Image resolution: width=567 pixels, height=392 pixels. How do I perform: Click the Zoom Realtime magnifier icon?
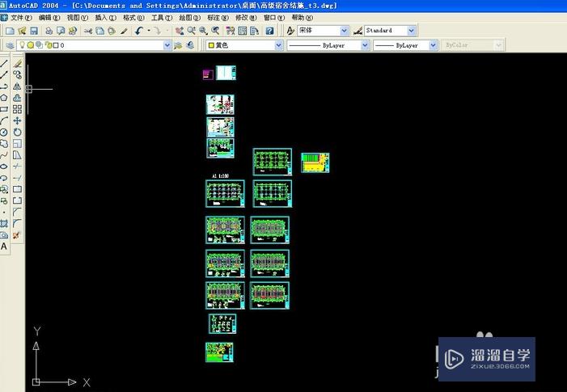coord(191,31)
